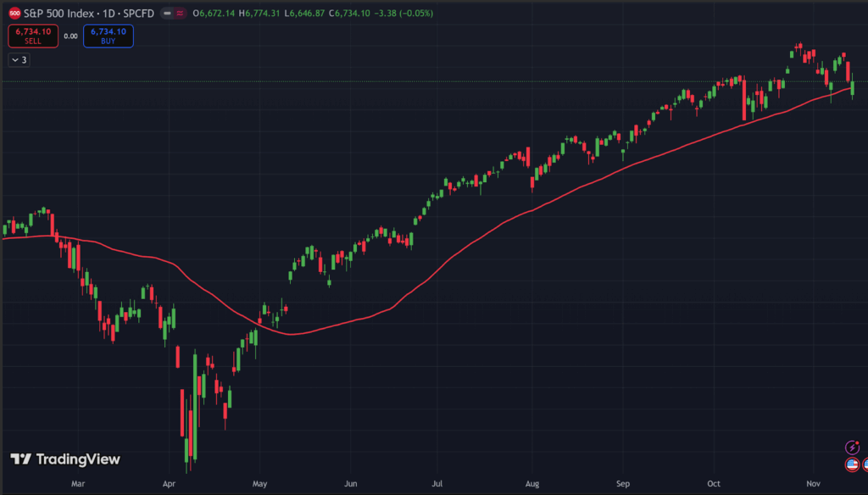Click the partially cut-off US flag icon
The width and height of the screenshot is (868, 495).
[865, 464]
